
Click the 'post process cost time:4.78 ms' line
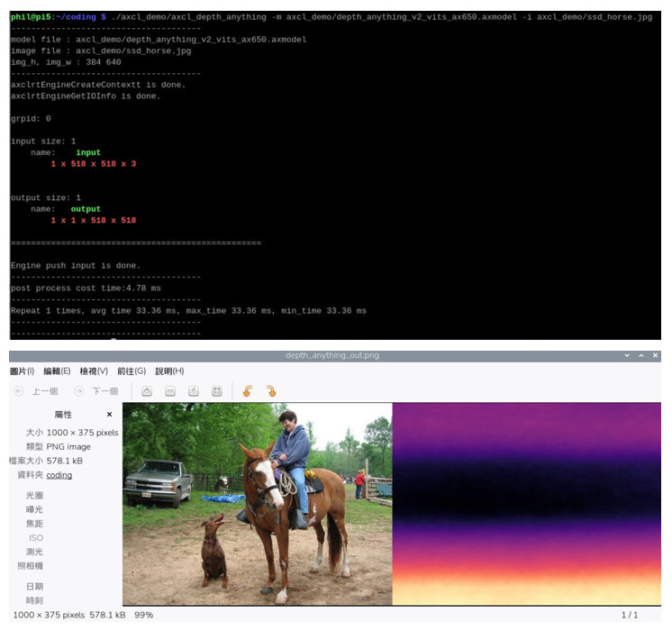click(x=86, y=288)
